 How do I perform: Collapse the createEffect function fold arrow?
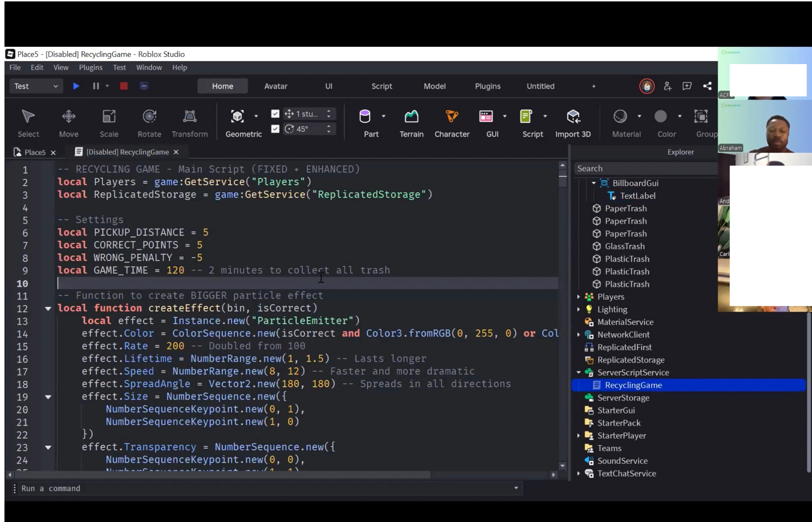[x=48, y=308]
